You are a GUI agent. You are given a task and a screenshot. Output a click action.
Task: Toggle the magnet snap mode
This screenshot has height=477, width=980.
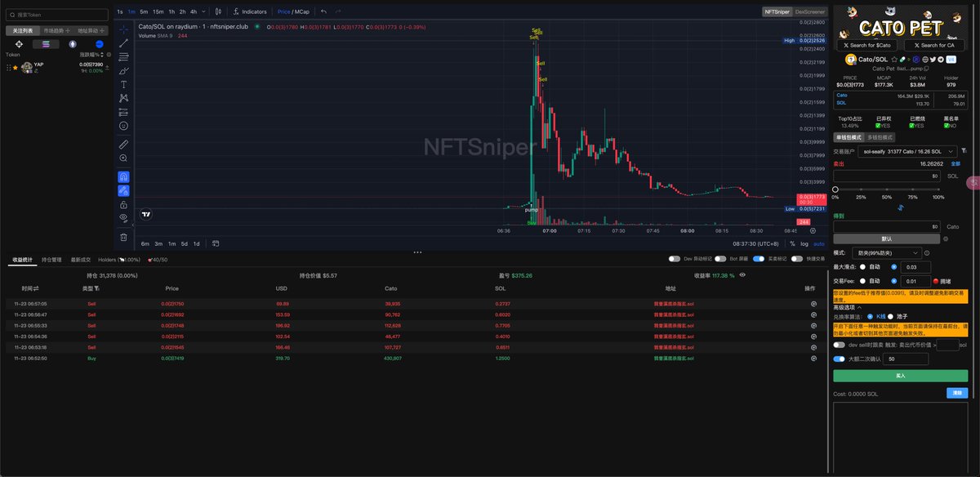[123, 176]
